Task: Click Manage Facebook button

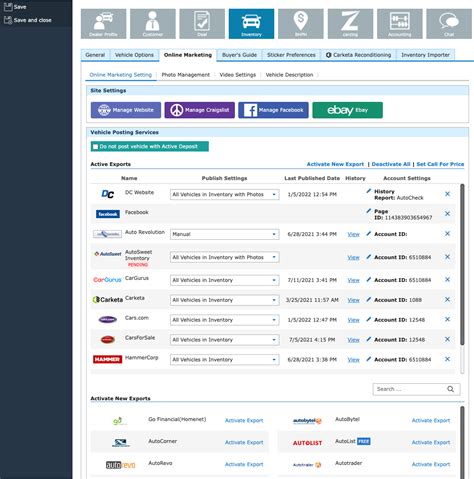Action: click(273, 110)
